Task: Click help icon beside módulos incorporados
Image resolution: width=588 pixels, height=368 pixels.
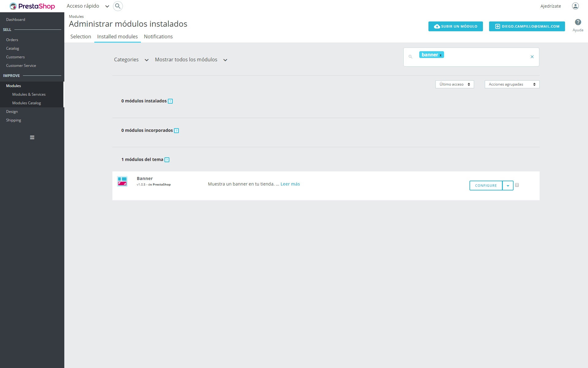Action: click(x=176, y=131)
